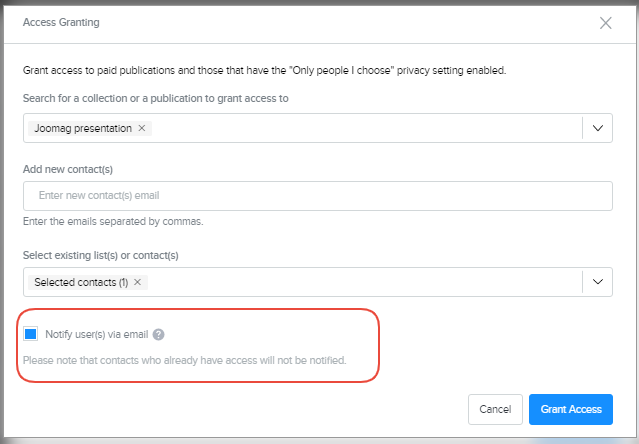Screen dimensions: 639x444
Task: Click the Notify user(s) help question mark icon
Action: click(x=159, y=335)
